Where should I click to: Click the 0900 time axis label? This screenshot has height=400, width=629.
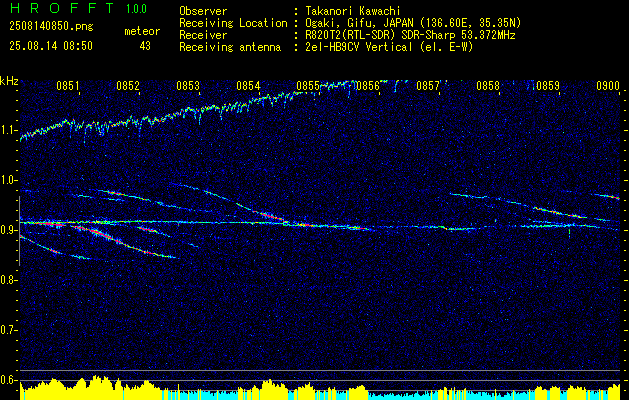608,86
